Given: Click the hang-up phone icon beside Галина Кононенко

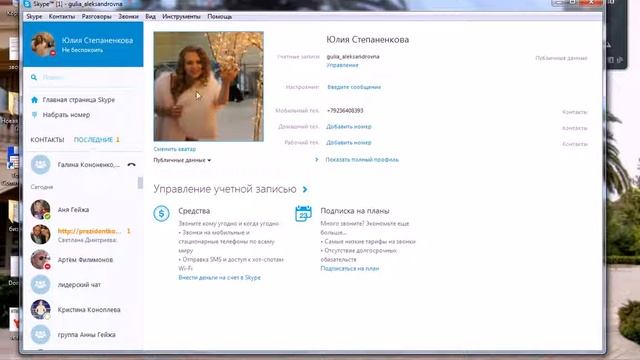Looking at the screenshot, I should 131,165.
